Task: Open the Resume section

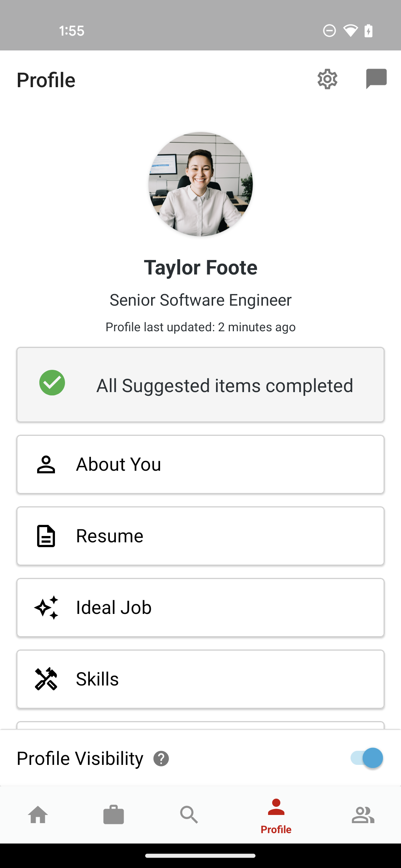Action: pos(200,536)
